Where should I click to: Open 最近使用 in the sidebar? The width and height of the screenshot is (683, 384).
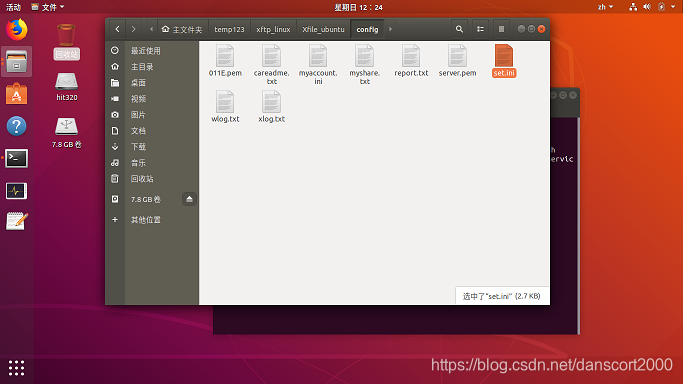[x=152, y=51]
